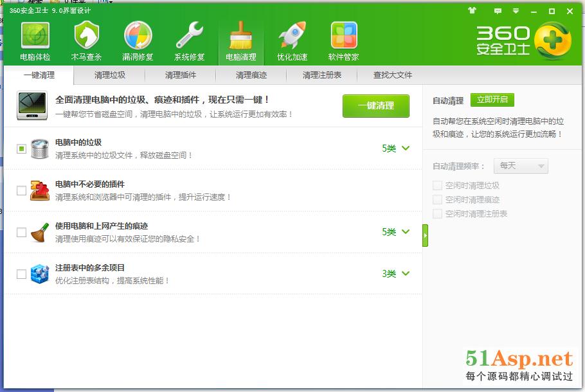
Task: Open the main menu triangle icon
Action: [516, 11]
